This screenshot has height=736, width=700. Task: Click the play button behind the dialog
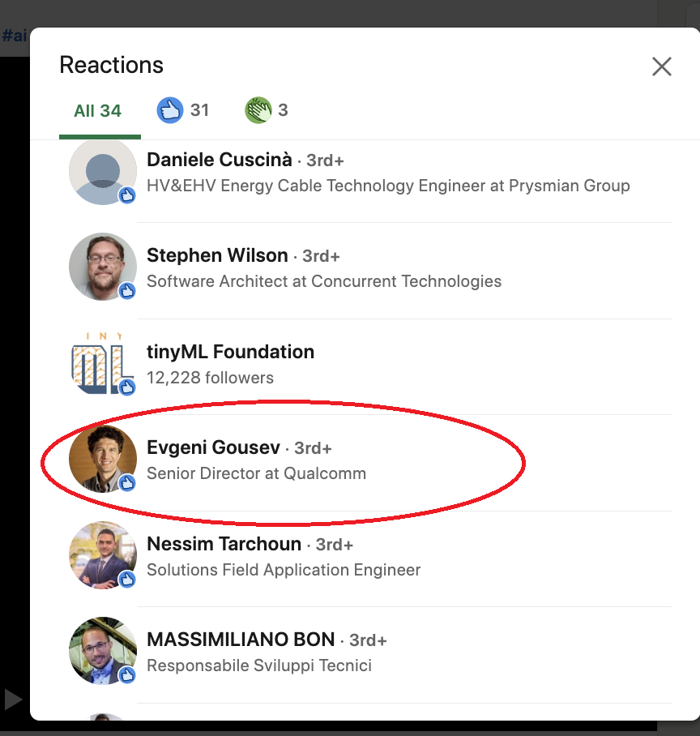[x=13, y=700]
